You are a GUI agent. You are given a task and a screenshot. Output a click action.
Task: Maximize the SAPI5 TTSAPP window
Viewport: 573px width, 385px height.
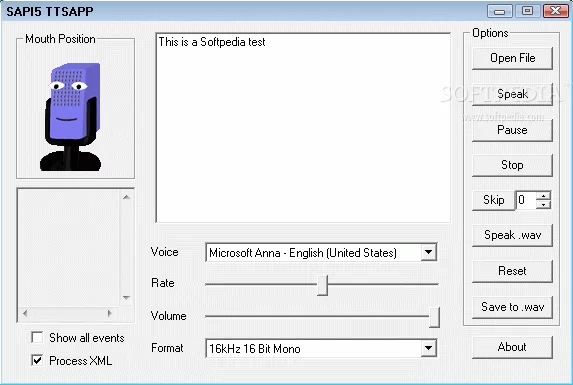(x=527, y=11)
